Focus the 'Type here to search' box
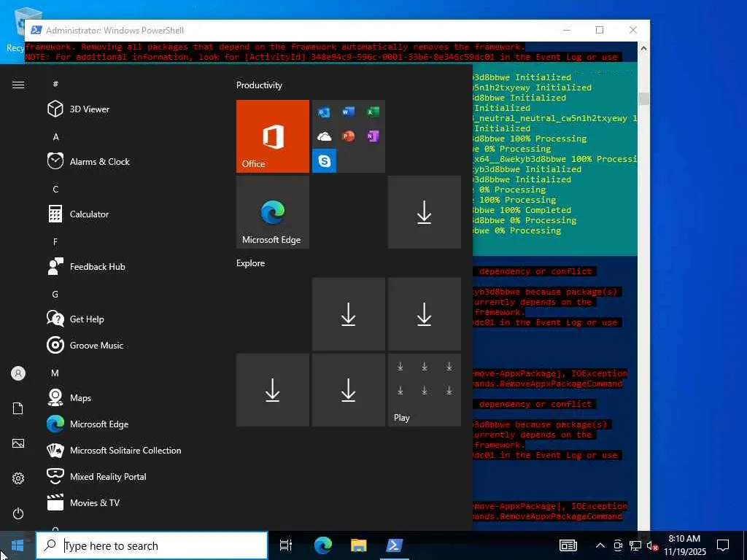 tap(152, 545)
